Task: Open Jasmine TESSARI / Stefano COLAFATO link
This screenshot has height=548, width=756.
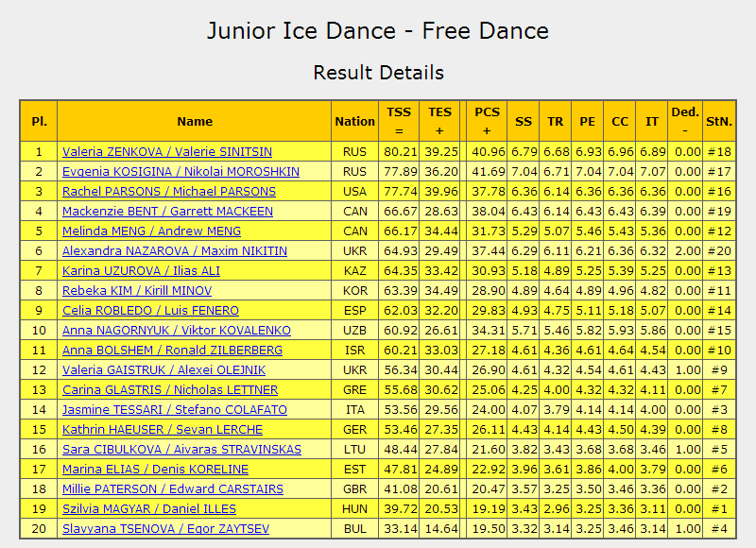Action: click(175, 409)
